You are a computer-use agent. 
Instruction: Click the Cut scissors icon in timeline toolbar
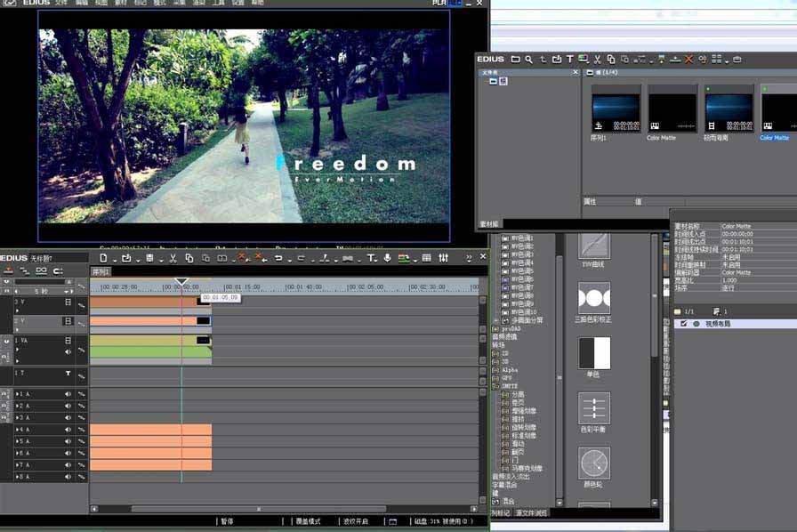point(173,258)
